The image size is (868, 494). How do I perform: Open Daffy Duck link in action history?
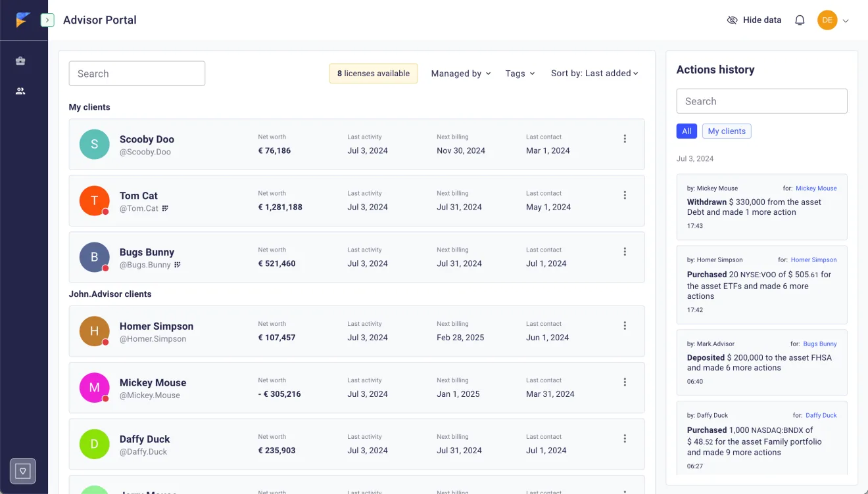pos(821,416)
